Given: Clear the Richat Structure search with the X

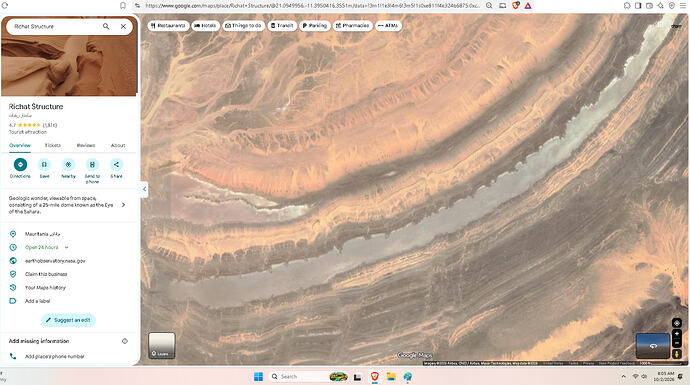Looking at the screenshot, I should tap(123, 26).
